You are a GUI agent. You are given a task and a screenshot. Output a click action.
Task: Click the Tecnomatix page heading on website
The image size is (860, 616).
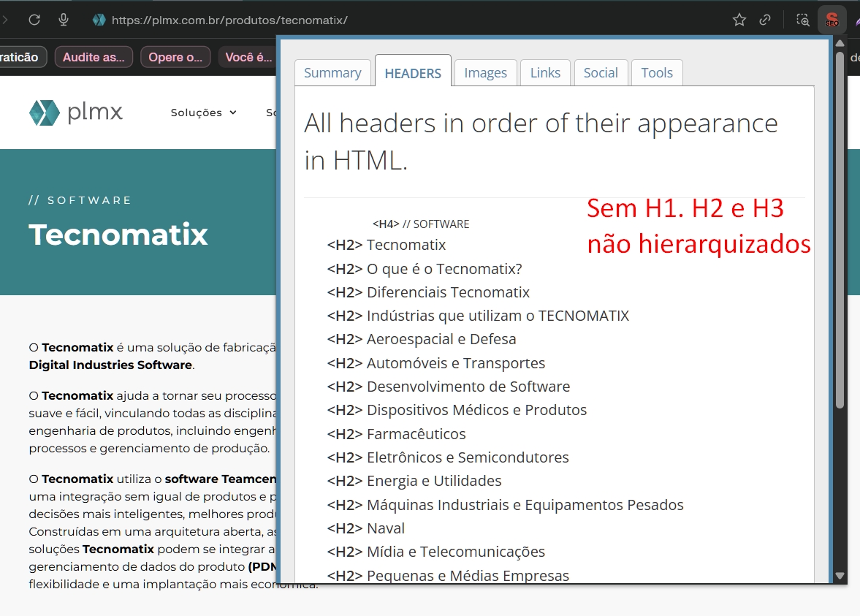[118, 235]
